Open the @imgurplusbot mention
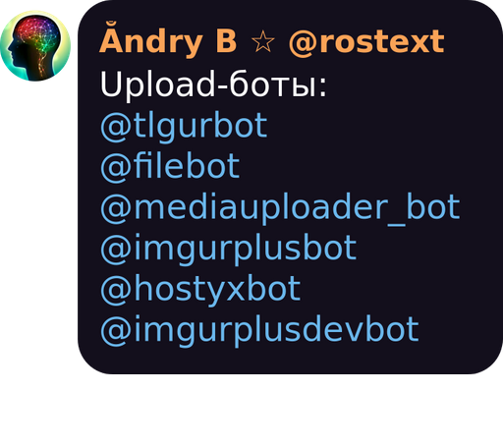Viewport: 503px width, 448px height. coord(228,249)
